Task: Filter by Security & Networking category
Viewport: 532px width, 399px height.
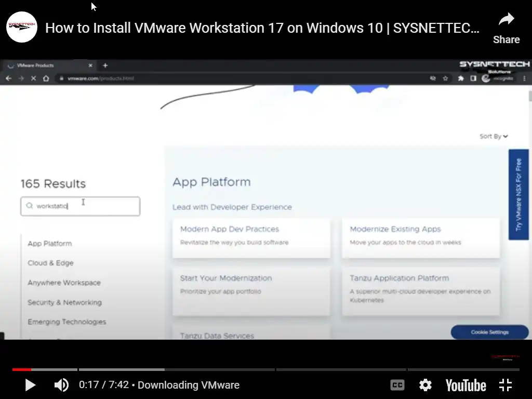Action: [x=64, y=302]
